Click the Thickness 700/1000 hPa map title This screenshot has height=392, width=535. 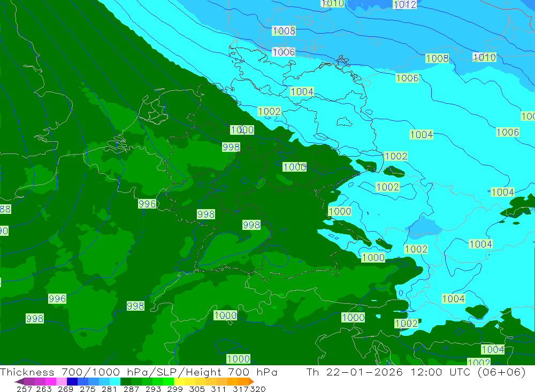[x=139, y=372]
